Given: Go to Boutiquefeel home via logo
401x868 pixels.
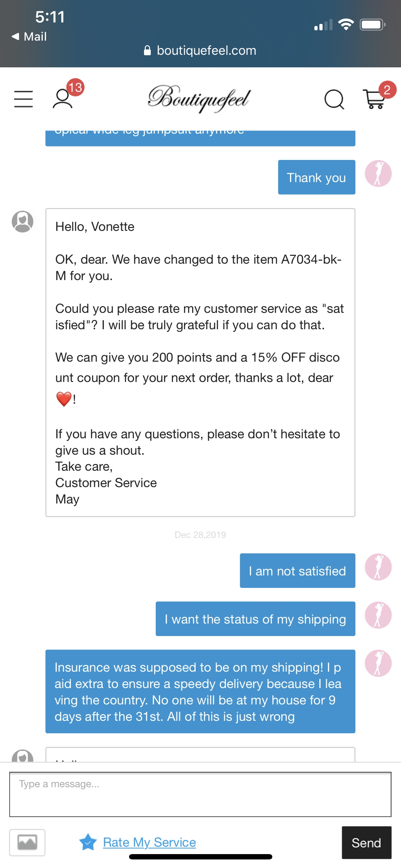Looking at the screenshot, I should click(x=199, y=98).
